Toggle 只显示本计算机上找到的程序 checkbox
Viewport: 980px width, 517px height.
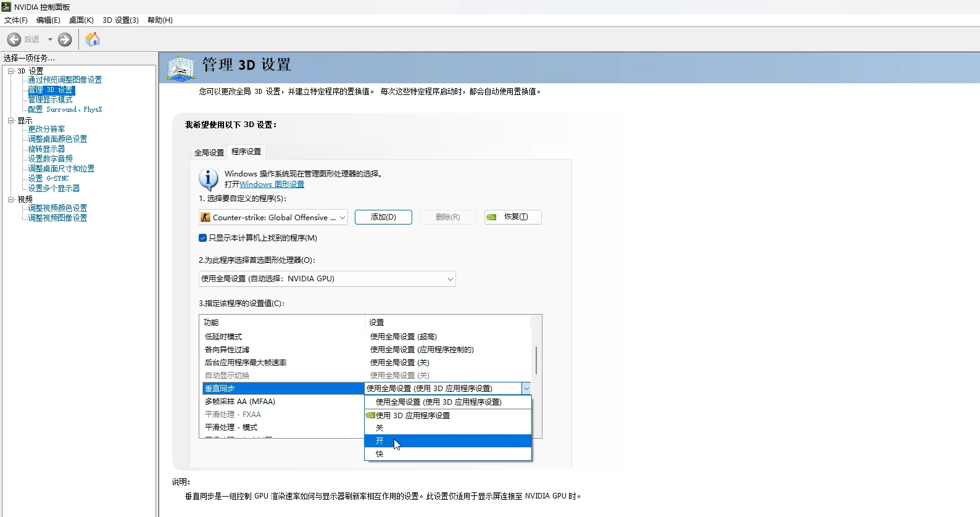pyautogui.click(x=202, y=238)
